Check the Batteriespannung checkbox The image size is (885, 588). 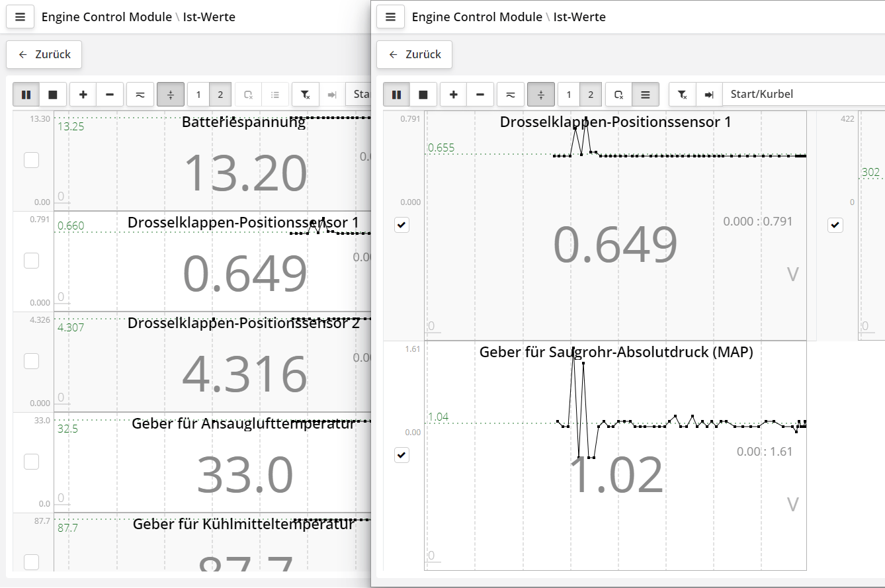coord(31,159)
